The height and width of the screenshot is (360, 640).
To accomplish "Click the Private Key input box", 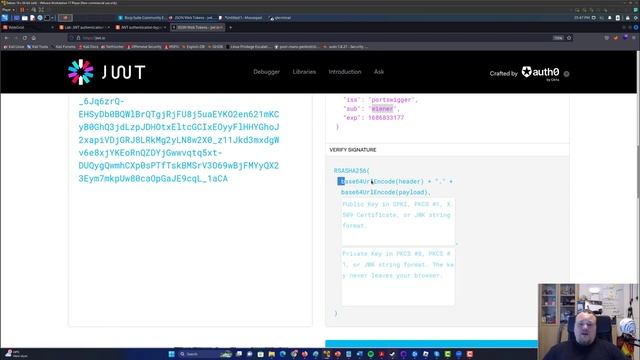I will point(398,277).
